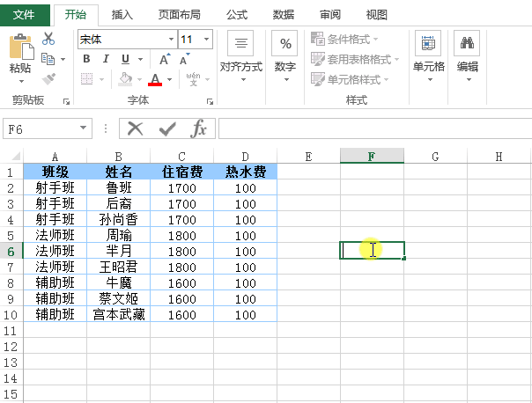Open font dialog launcher

tap(210, 101)
